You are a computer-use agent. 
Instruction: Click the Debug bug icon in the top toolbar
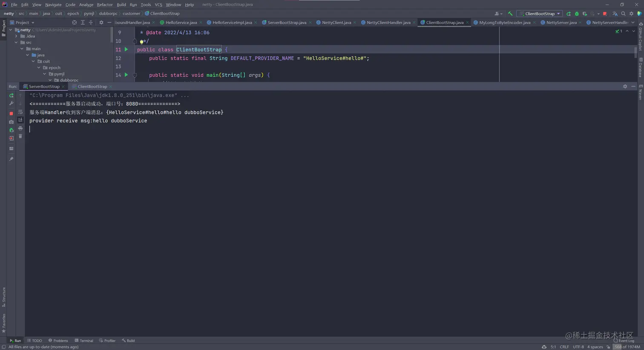coord(577,14)
